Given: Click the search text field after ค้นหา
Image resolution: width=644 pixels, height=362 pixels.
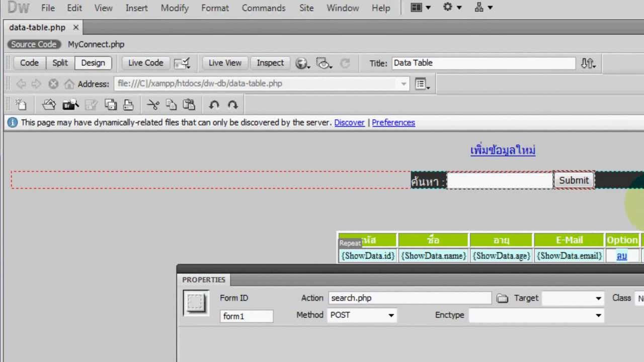Looking at the screenshot, I should click(x=500, y=180).
